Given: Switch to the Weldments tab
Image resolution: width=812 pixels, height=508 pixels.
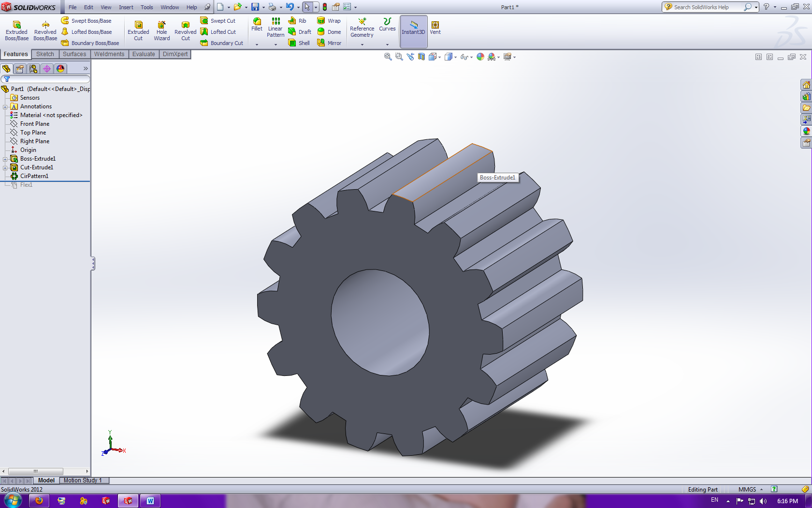Looking at the screenshot, I should click(x=109, y=54).
